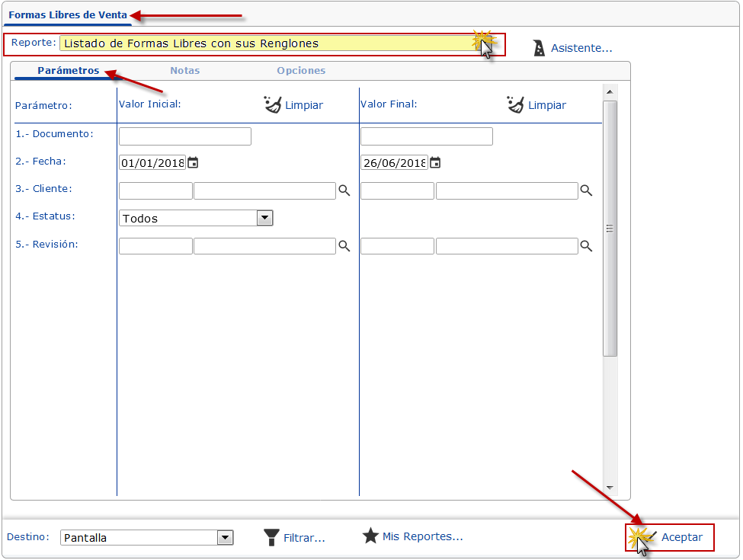Focus the final Cliente code field

[397, 191]
